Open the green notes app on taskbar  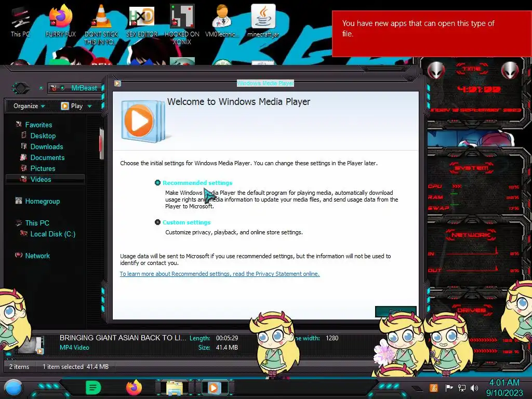point(94,388)
